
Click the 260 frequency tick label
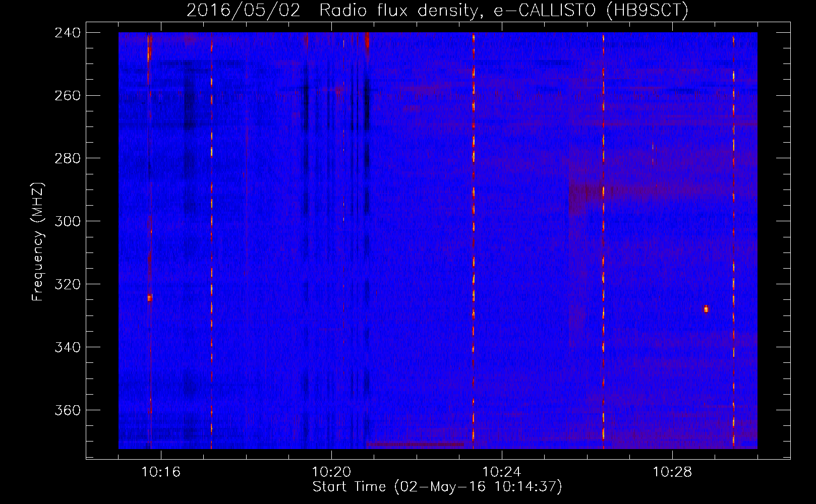[67, 96]
